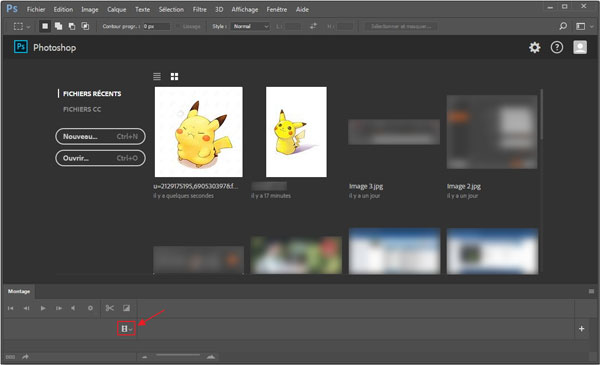Open timeline playback settings gear
Viewport: 600px width, 365px height.
[90, 308]
